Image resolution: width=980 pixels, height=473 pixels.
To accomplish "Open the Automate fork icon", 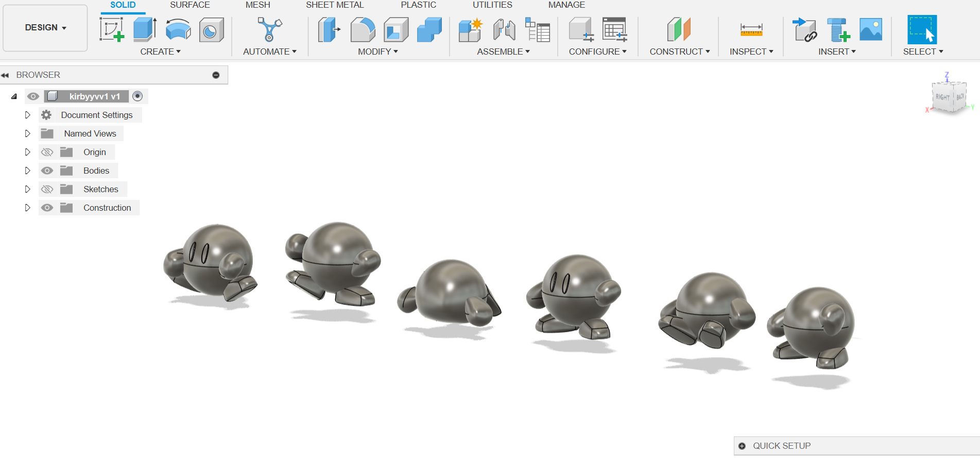I will click(269, 29).
